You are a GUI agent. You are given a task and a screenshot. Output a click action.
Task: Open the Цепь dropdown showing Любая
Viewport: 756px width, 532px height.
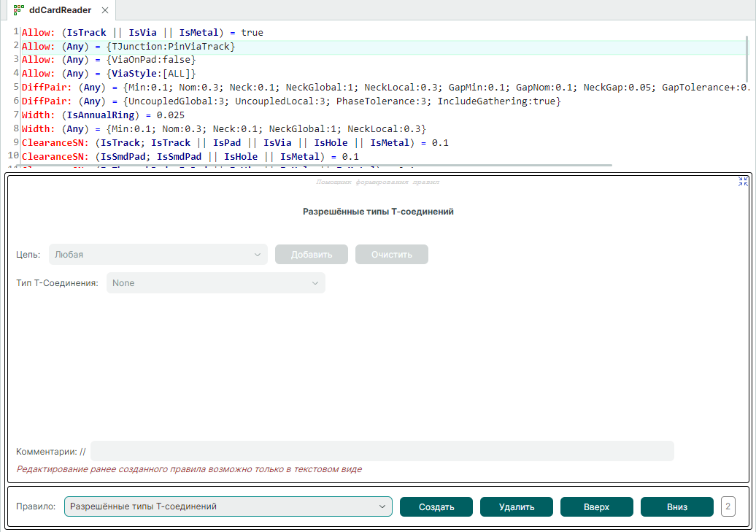[x=158, y=255]
